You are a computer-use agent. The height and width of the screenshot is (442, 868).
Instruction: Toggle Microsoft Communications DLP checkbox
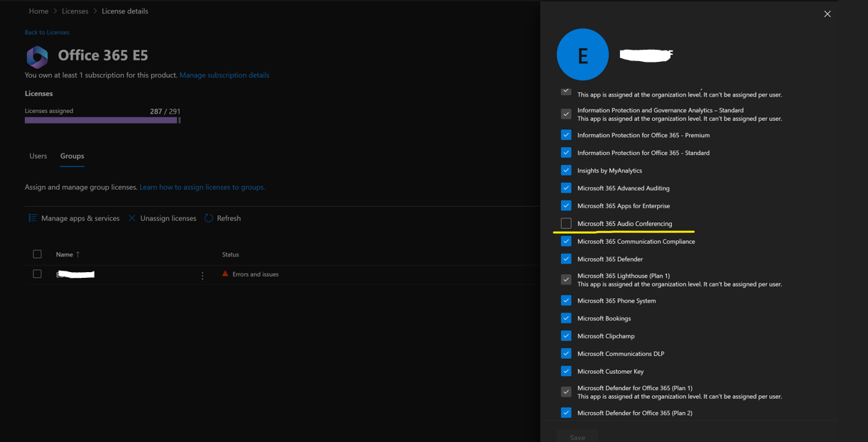coord(566,353)
